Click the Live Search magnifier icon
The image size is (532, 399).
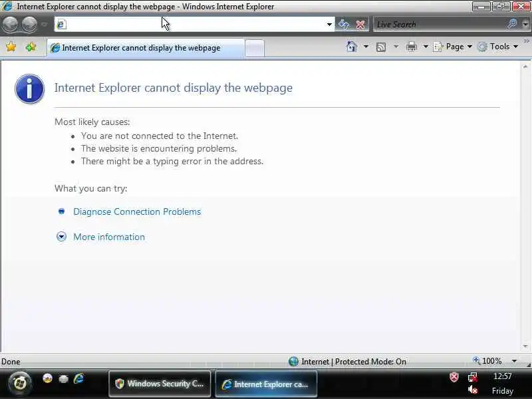[x=512, y=24]
